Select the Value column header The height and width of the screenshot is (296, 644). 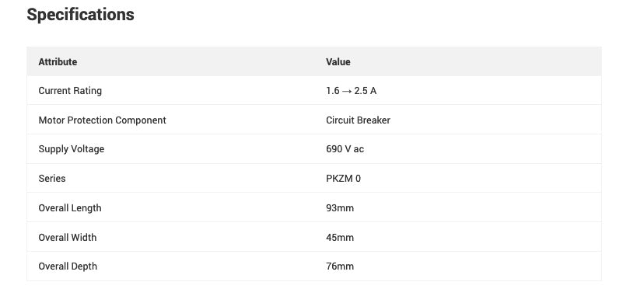pos(338,62)
